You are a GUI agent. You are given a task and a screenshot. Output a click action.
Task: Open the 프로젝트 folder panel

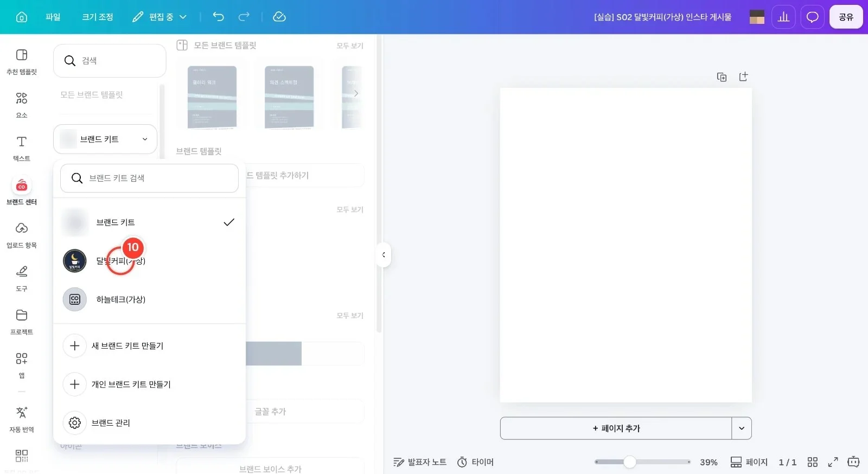[x=22, y=322]
